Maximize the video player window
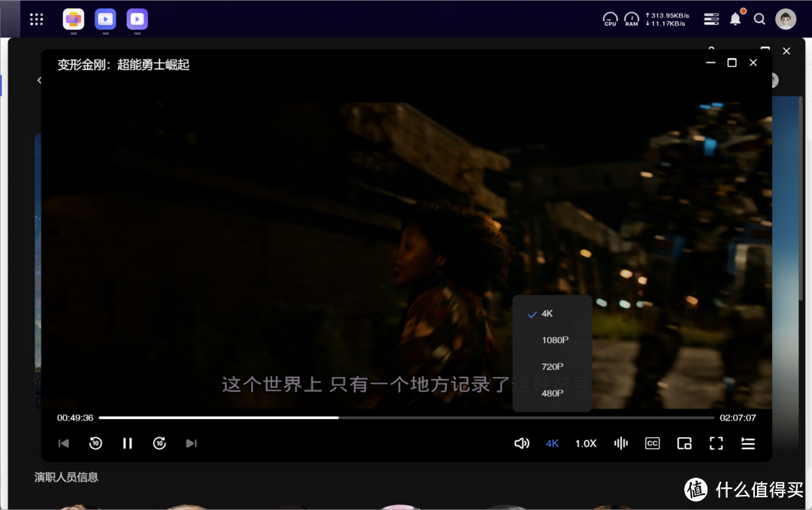Screen dimensions: 812x510 732,62
